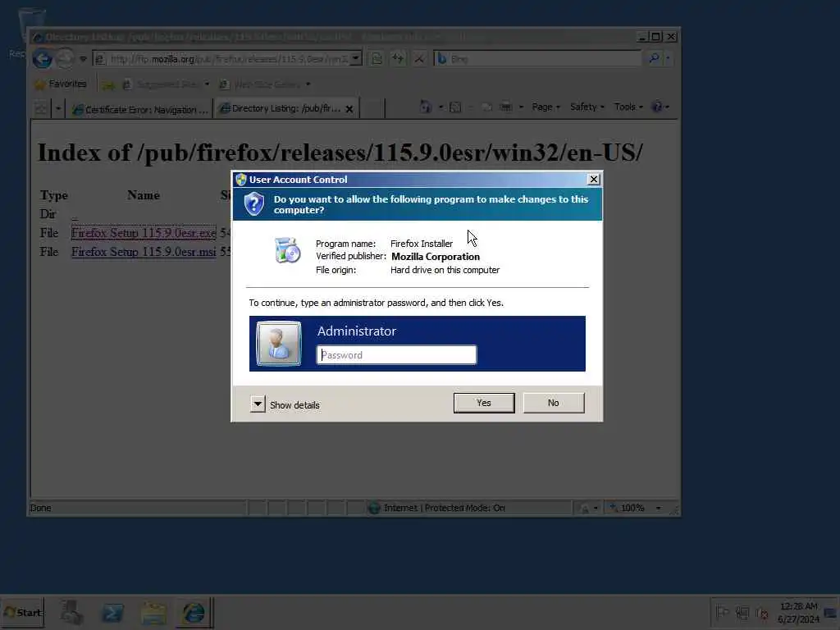
Task: Click Yes in User Account Control dialog
Action: point(484,403)
